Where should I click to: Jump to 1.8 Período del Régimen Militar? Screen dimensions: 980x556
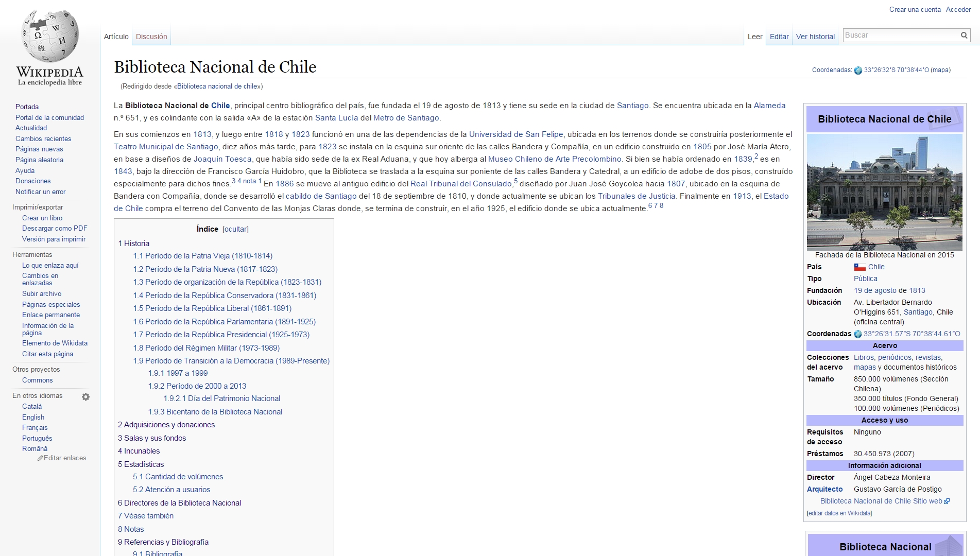pos(206,348)
